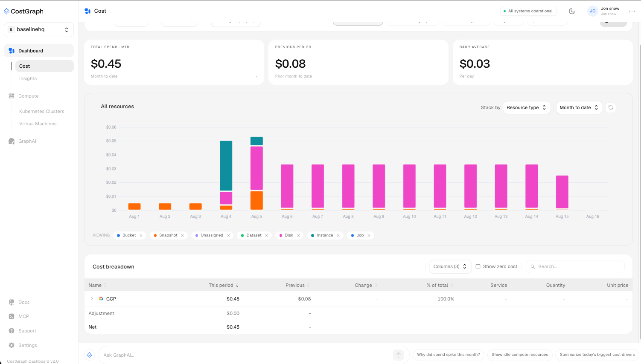Remove the Disk filter chip

[298, 235]
